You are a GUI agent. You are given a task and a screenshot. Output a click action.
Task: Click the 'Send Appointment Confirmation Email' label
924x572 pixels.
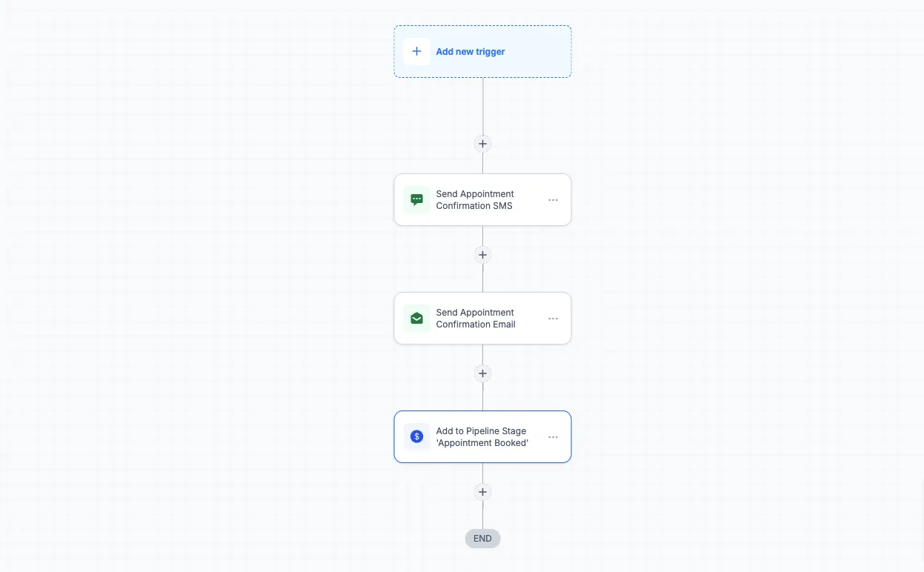click(x=476, y=319)
